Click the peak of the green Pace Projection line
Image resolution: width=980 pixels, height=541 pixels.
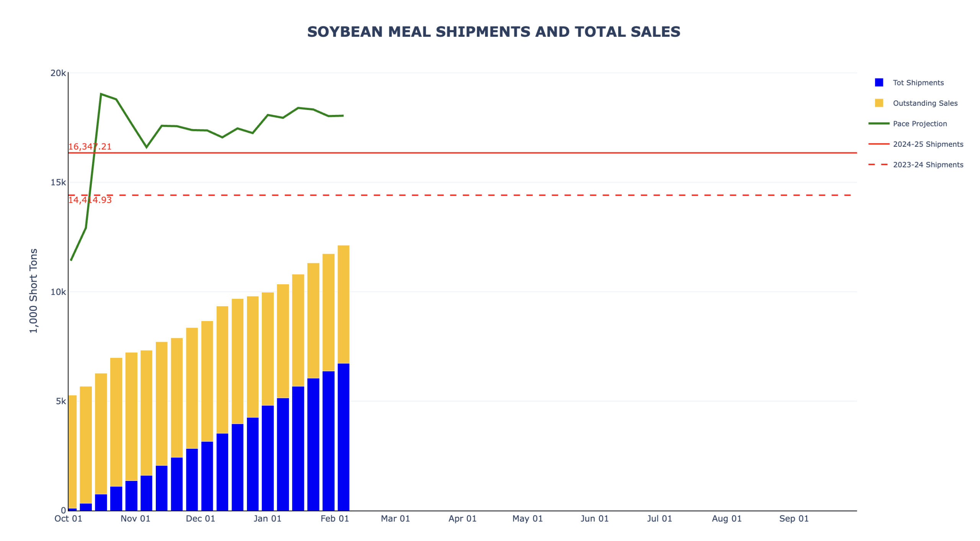tap(101, 94)
